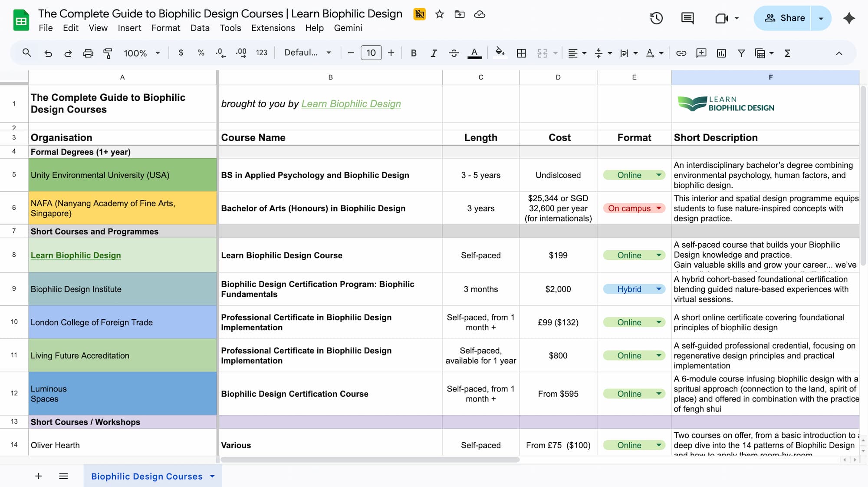
Task: Open the comments history icon
Action: (x=687, y=18)
